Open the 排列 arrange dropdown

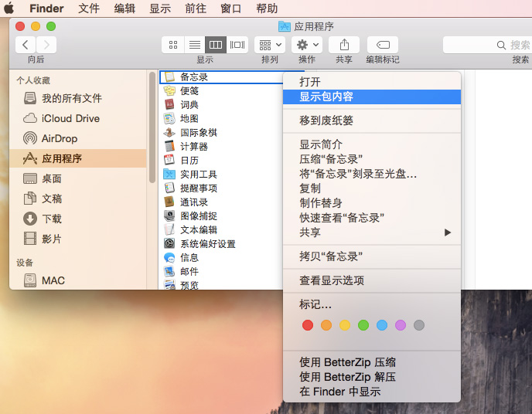(270, 45)
